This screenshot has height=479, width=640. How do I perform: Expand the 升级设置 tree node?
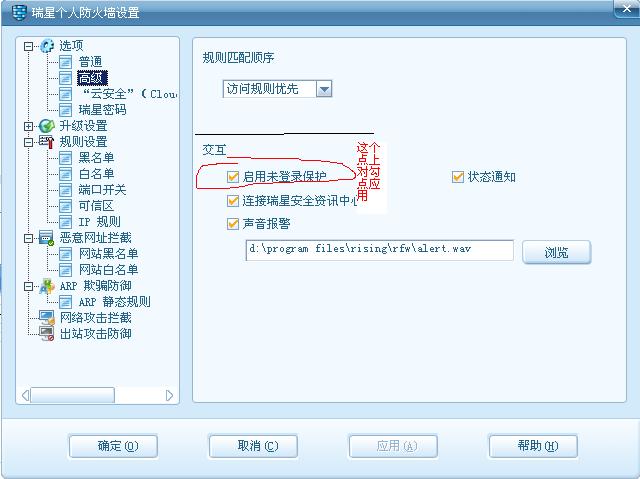[28, 126]
